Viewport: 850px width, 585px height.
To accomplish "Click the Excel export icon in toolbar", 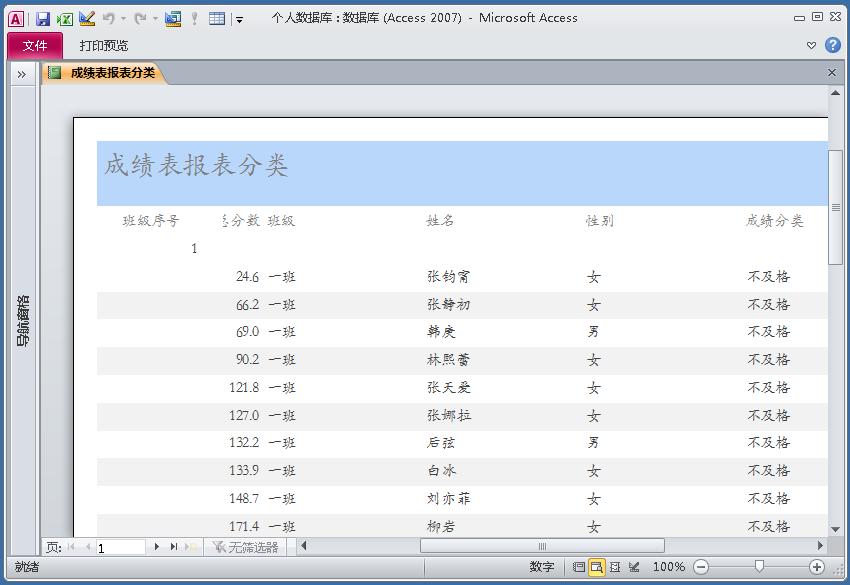I will click(x=64, y=18).
